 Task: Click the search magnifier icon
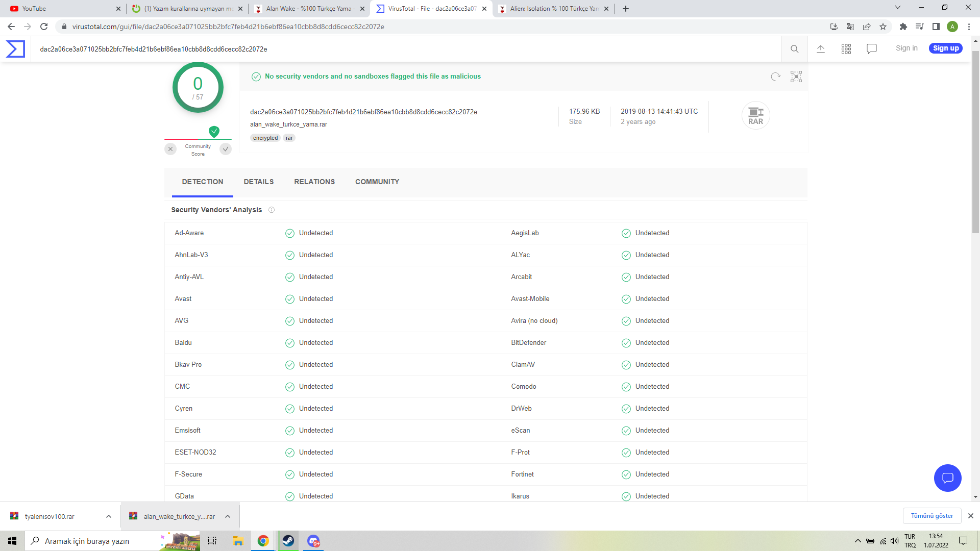tap(795, 49)
